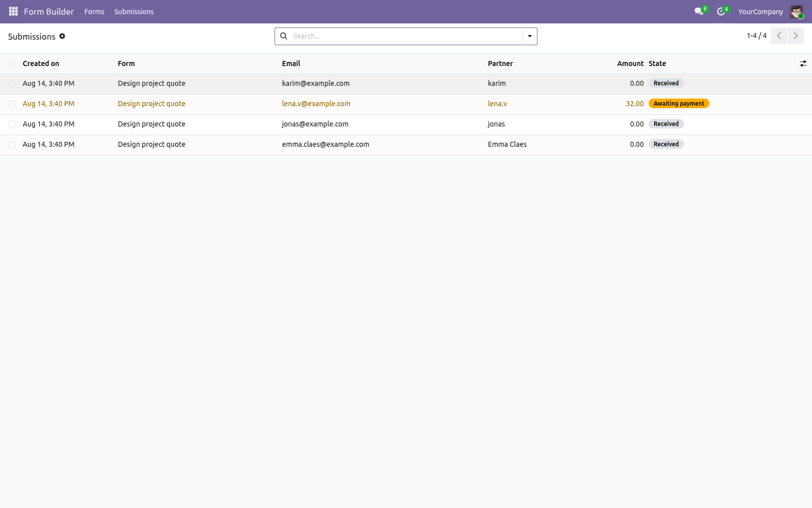
Task: Open the user avatar menu
Action: [x=796, y=11]
